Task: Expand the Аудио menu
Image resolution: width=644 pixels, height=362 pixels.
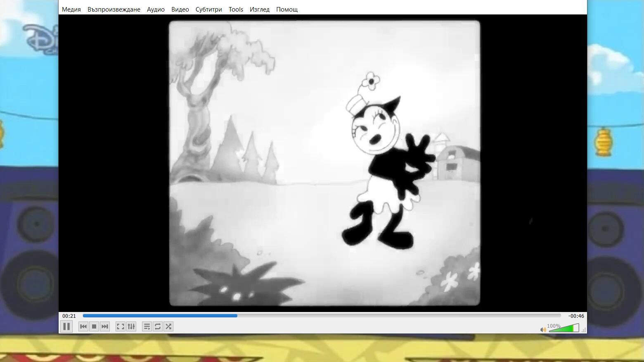Action: click(x=156, y=10)
